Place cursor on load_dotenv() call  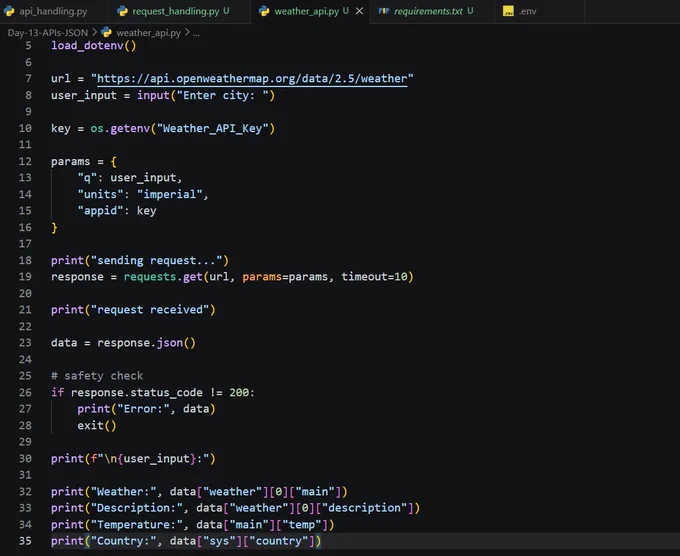[94, 46]
